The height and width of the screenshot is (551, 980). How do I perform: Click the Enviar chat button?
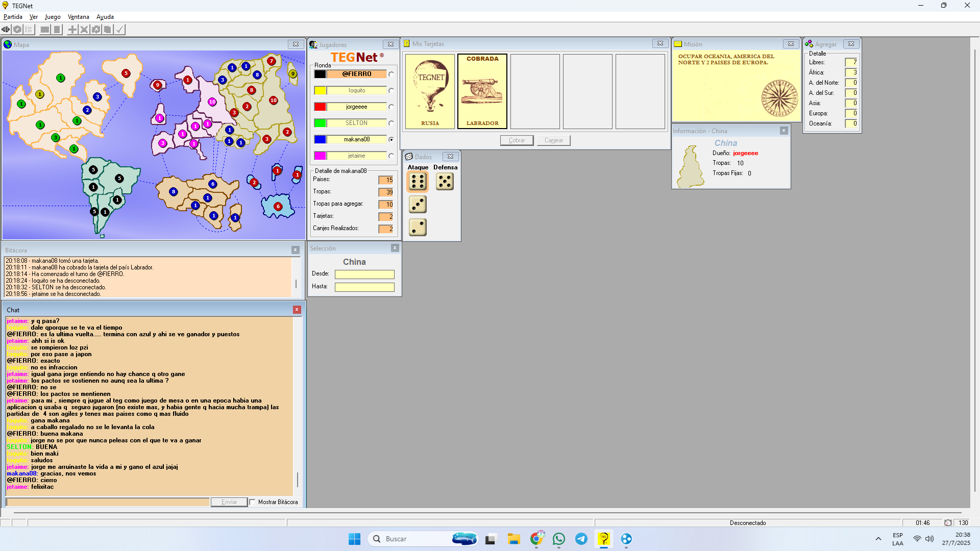pyautogui.click(x=229, y=502)
